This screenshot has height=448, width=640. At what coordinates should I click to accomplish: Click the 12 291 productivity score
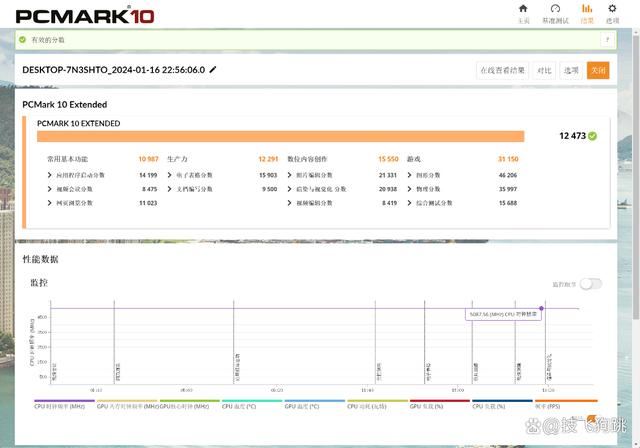268,159
